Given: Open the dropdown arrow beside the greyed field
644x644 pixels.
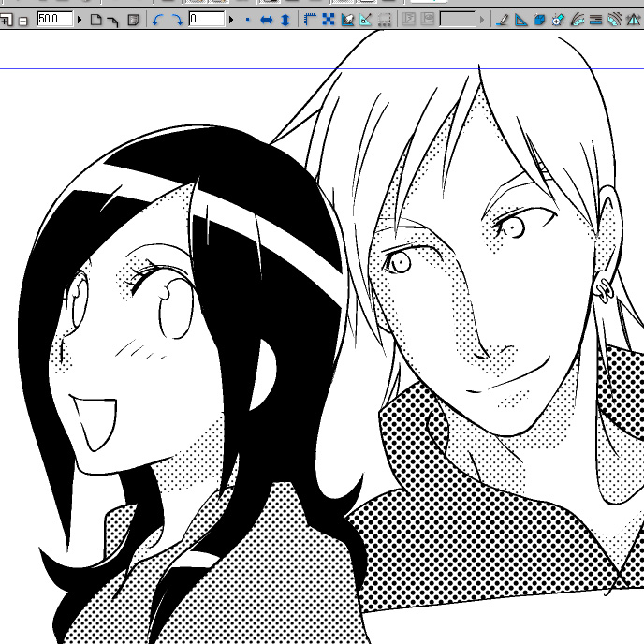Looking at the screenshot, I should point(483,20).
